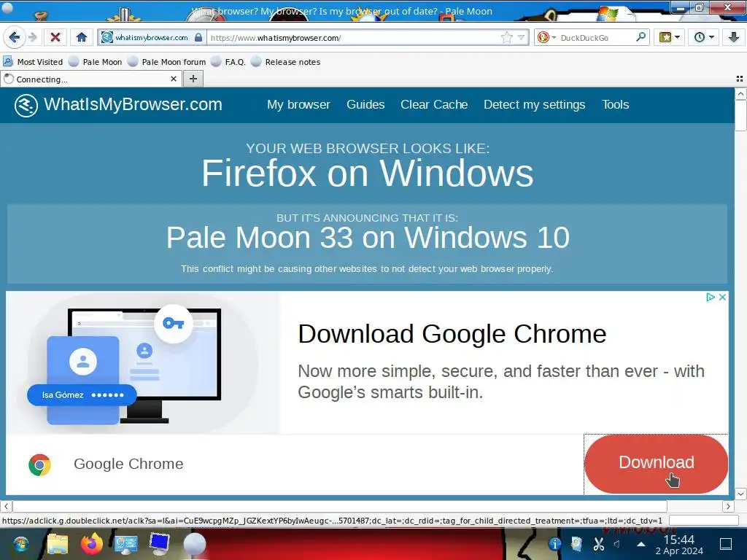747x560 pixels.
Task: Open the Tools nav item
Action: tap(615, 105)
